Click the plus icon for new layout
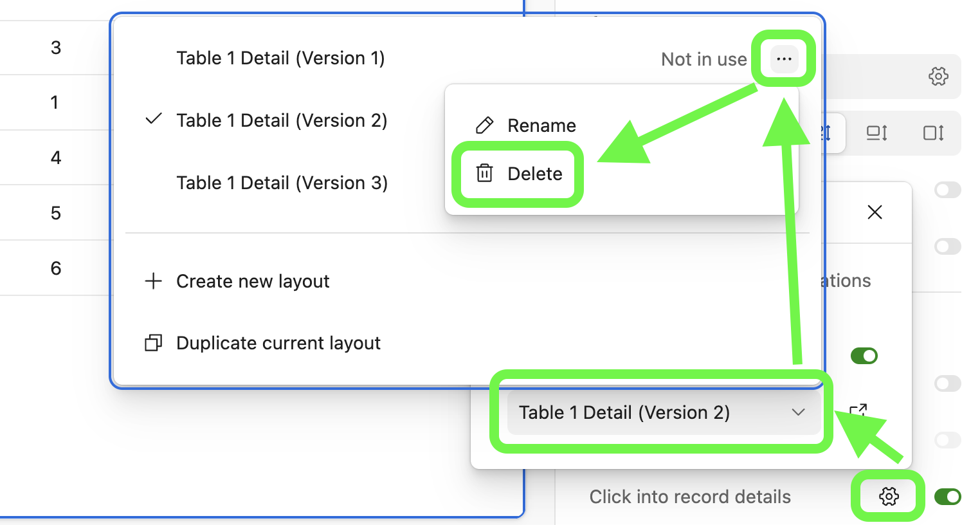This screenshot has height=525, width=980. point(153,281)
